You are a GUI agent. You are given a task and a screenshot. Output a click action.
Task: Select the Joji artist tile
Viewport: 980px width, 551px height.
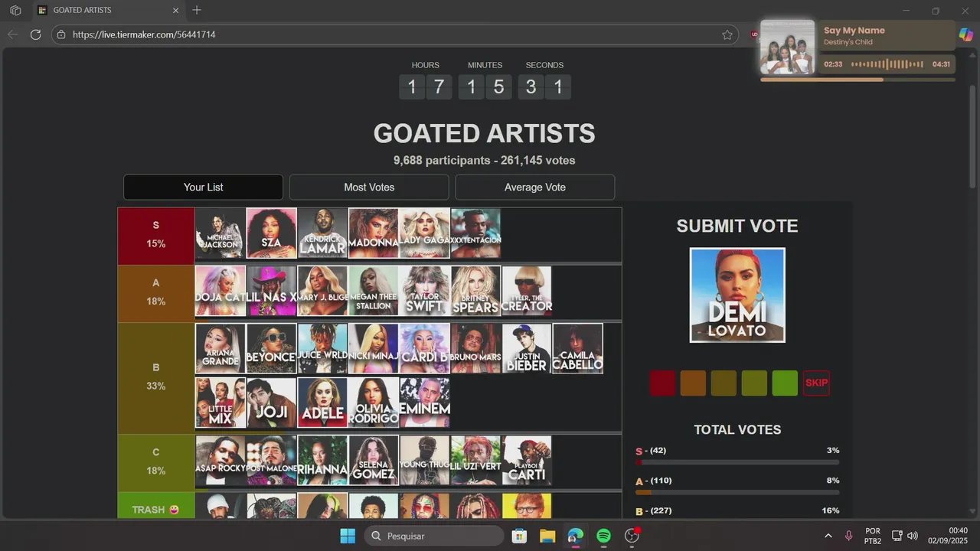coord(272,403)
